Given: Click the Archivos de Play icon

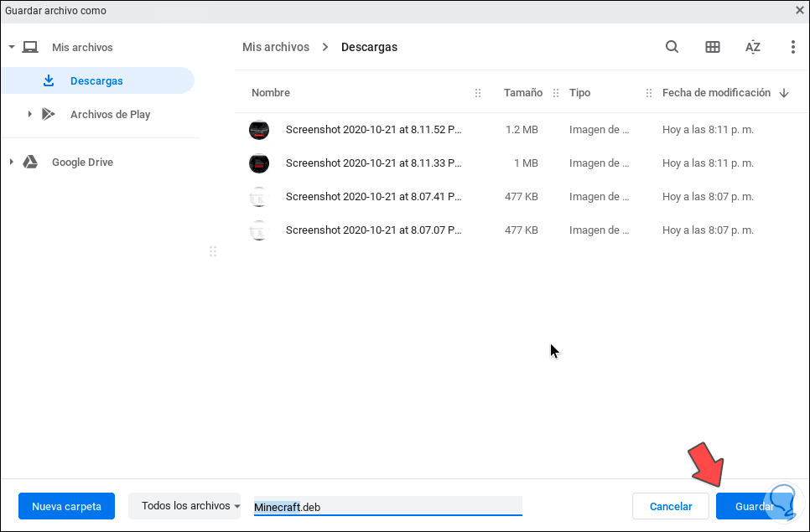Looking at the screenshot, I should [49, 114].
